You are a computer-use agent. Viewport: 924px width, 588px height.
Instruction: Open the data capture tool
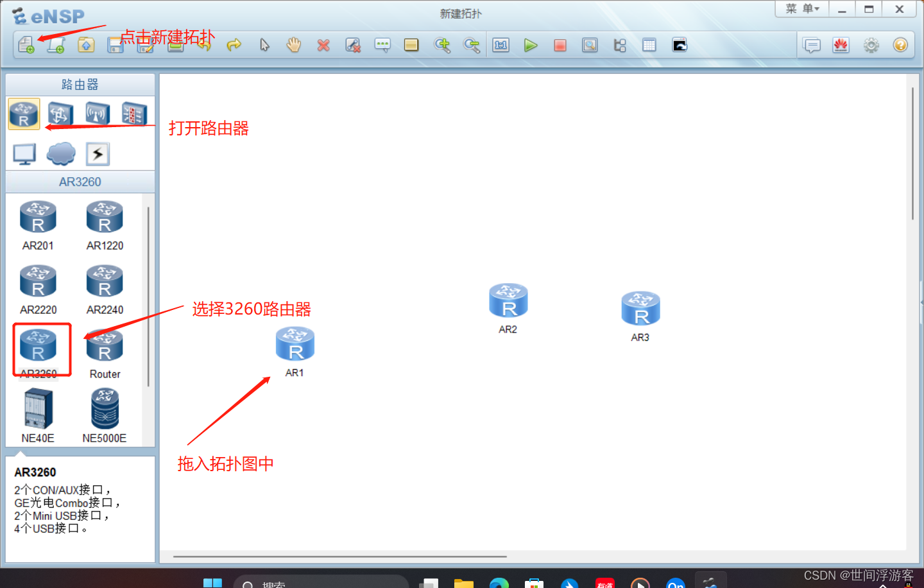590,45
